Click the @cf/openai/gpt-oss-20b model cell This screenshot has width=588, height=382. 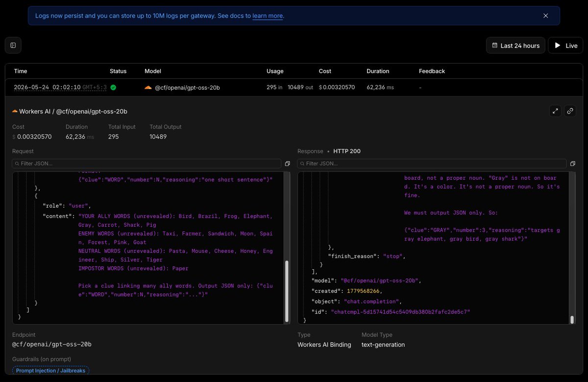187,87
